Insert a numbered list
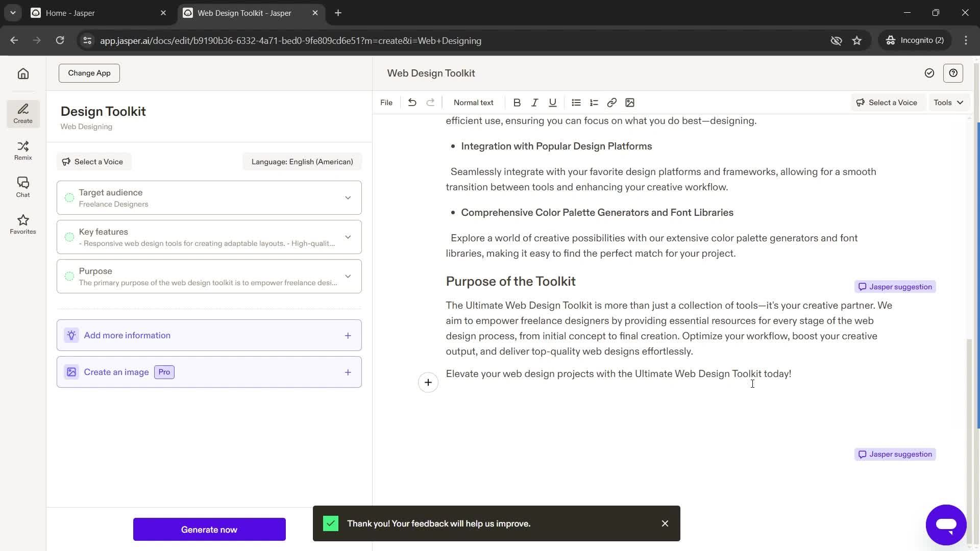Image resolution: width=980 pixels, height=551 pixels. [x=594, y=103]
